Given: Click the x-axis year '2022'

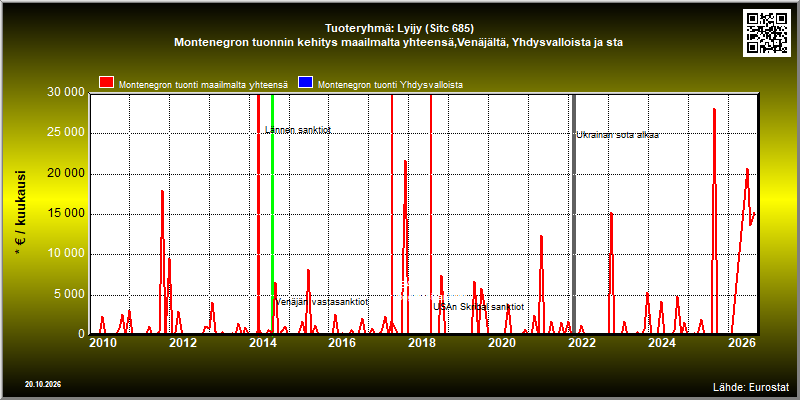Looking at the screenshot, I should [x=582, y=343].
